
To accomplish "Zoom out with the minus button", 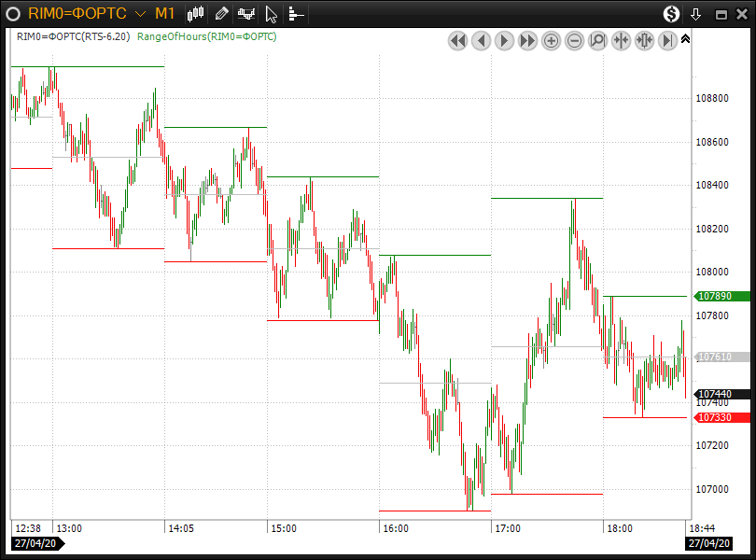I will (575, 40).
